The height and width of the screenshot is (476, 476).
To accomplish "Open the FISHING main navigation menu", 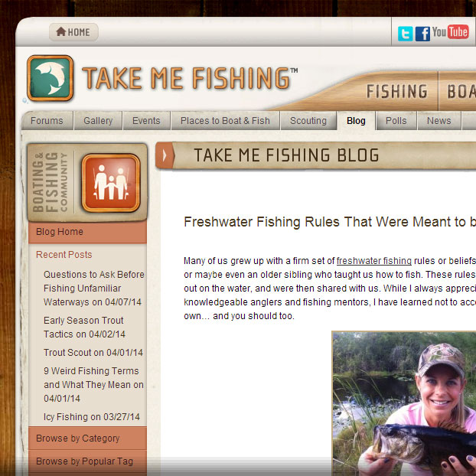I will [x=397, y=91].
